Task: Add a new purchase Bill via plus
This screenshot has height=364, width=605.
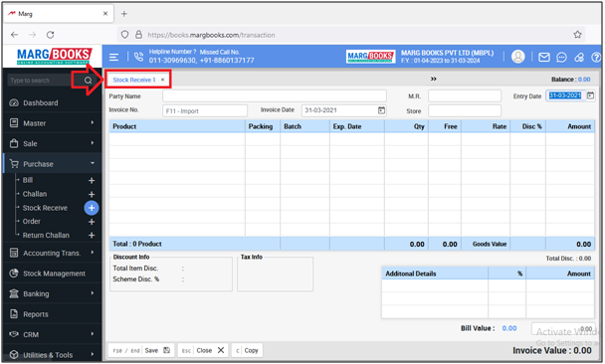Action: click(92, 180)
